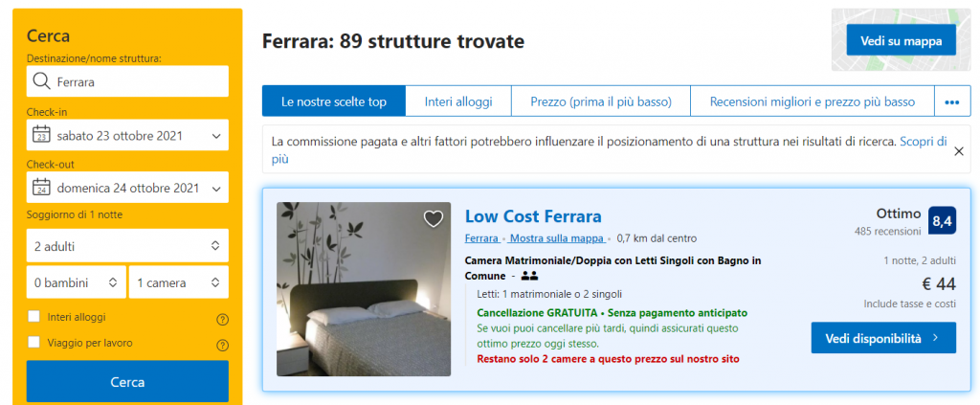
Task: Click help icon next to Viaggio per lavoro
Action: [222, 345]
